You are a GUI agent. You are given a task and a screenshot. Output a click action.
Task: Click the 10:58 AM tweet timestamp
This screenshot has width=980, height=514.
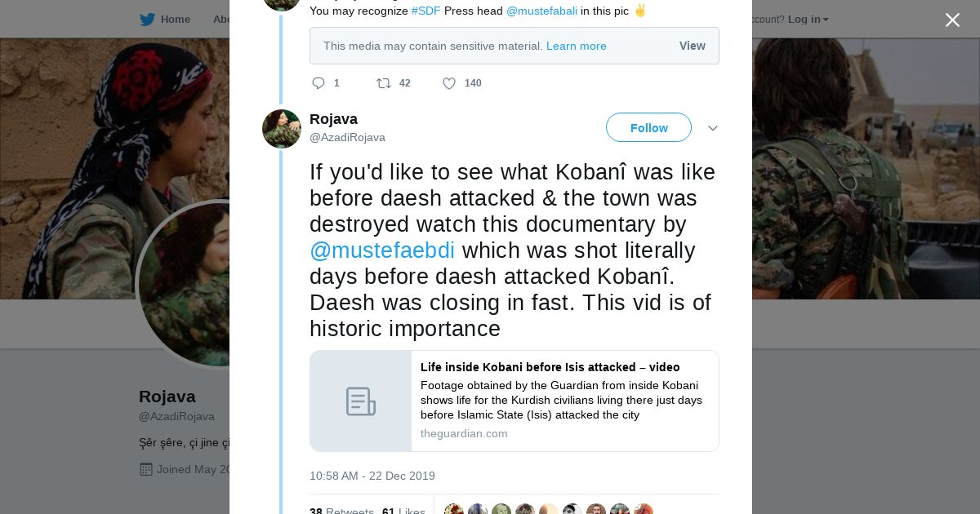(x=372, y=476)
